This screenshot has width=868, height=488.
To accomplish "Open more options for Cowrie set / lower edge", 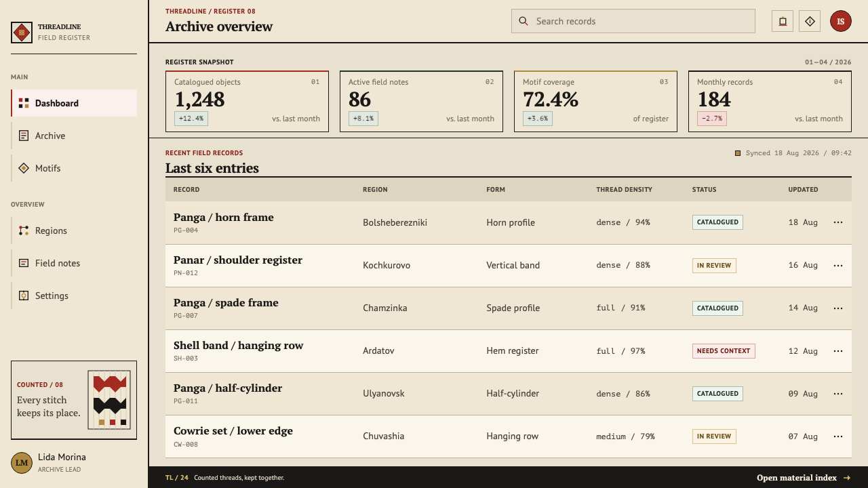I will (838, 436).
